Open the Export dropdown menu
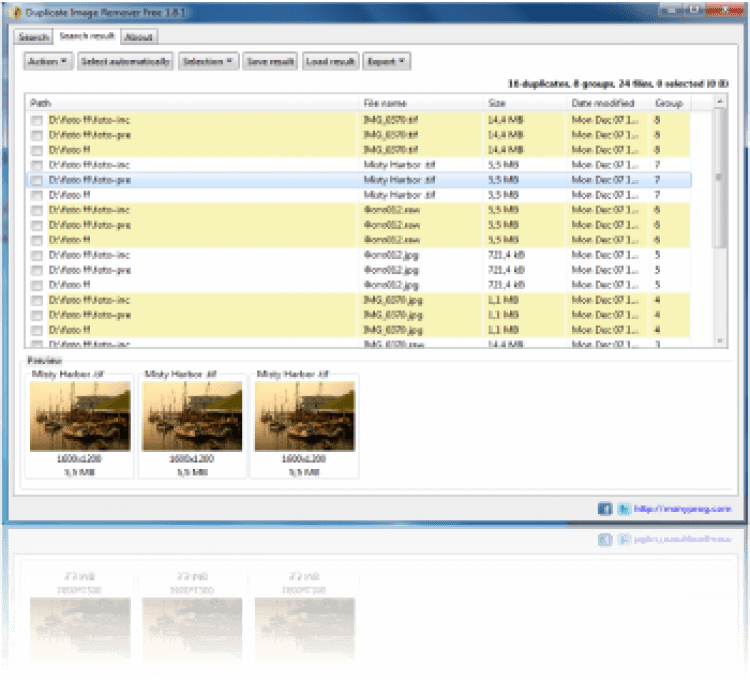The height and width of the screenshot is (681, 750). tap(386, 62)
